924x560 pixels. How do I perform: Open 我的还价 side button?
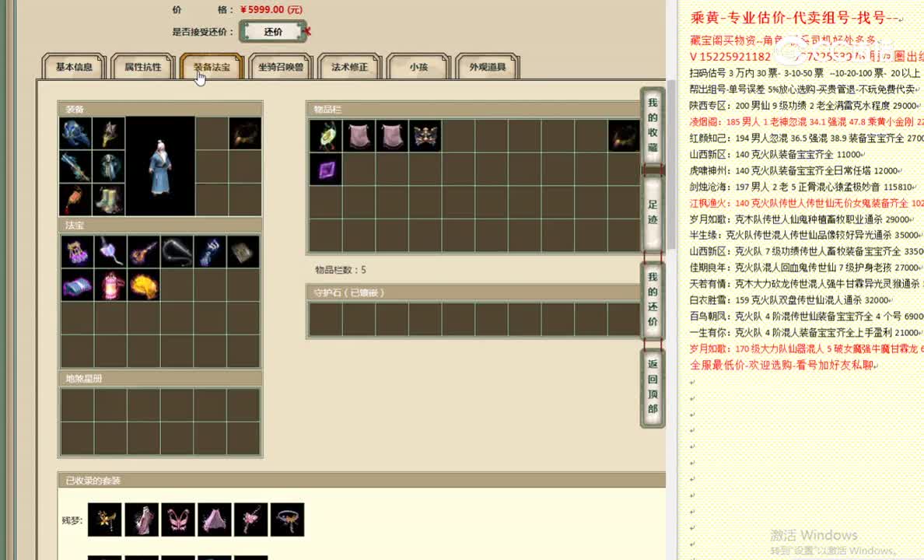(x=653, y=299)
